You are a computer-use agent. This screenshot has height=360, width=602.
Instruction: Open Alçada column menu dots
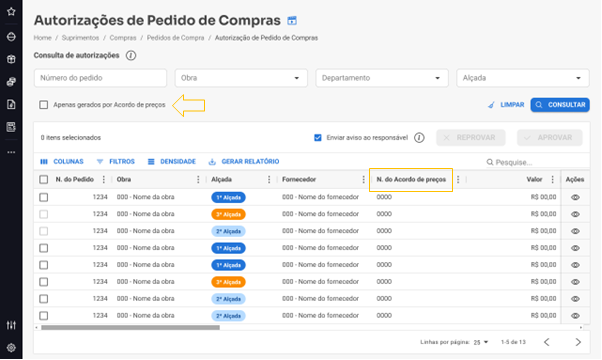269,179
